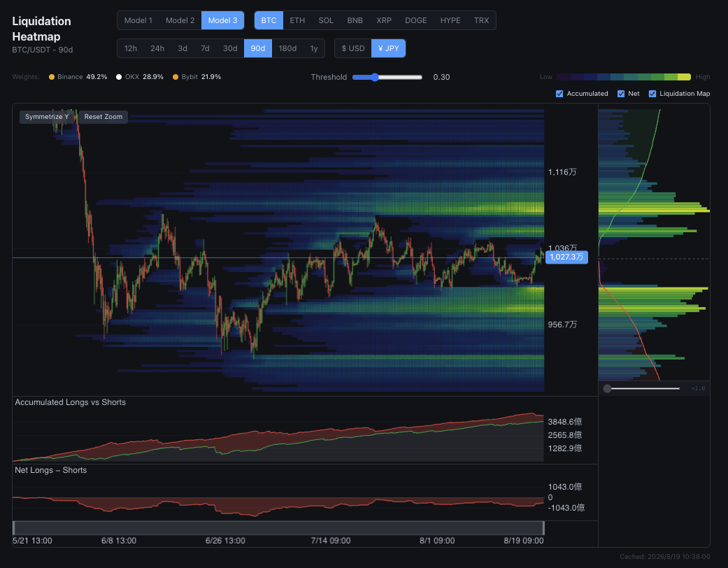Click the 7/14 09:00 date label

pos(331,541)
